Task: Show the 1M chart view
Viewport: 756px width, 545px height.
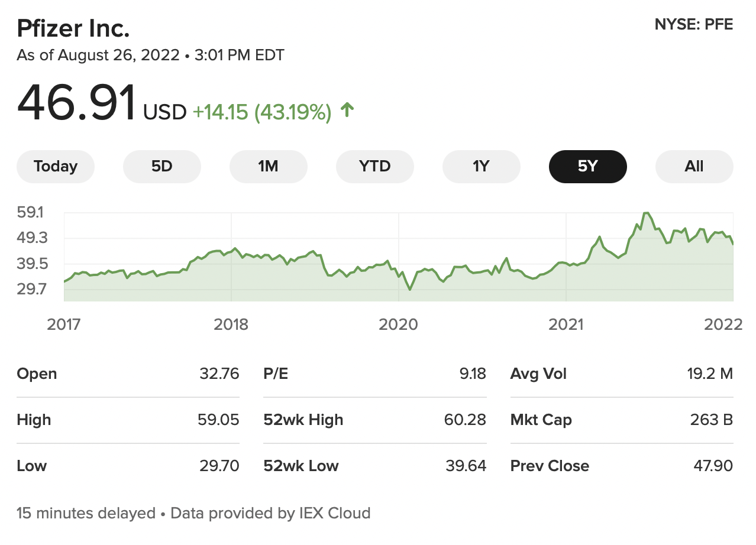Action: click(268, 167)
